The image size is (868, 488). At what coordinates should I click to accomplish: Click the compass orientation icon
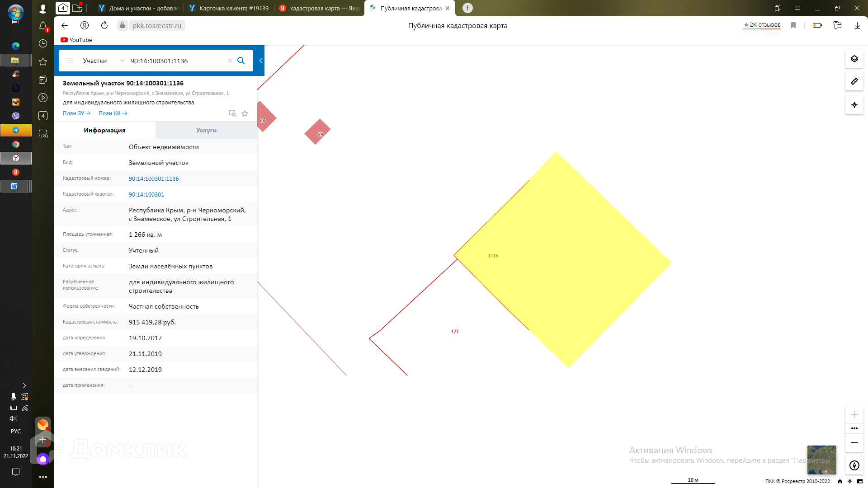click(854, 465)
